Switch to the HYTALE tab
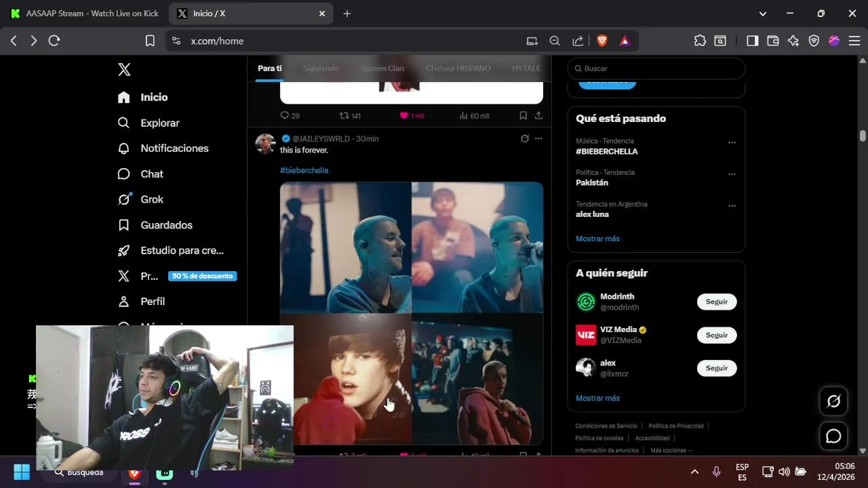Screen dimensions: 868x488 click(526, 68)
